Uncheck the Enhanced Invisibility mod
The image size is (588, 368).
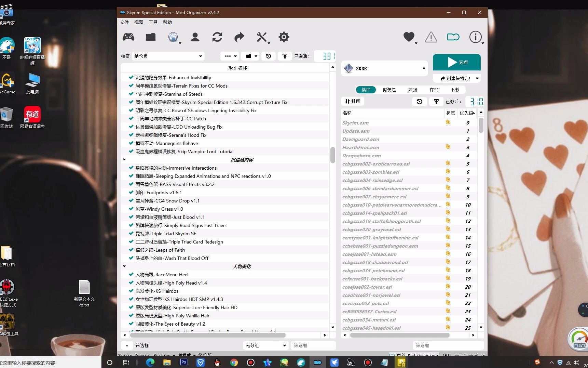pos(131,78)
